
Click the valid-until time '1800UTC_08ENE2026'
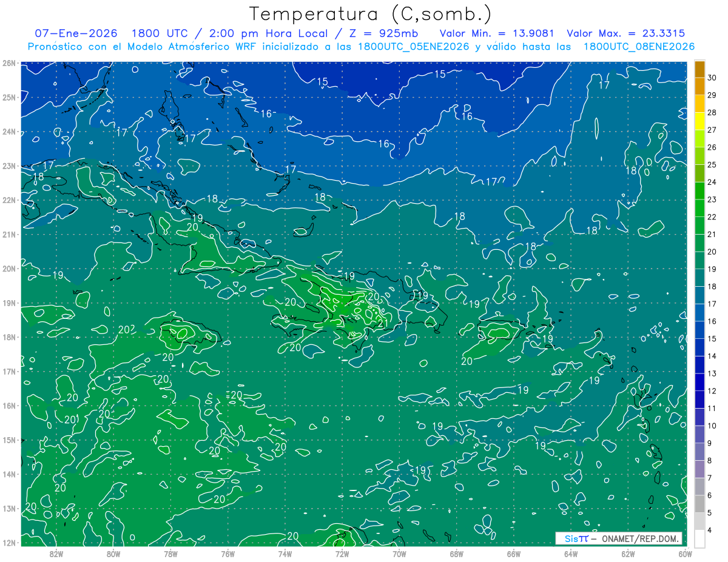click(x=639, y=47)
